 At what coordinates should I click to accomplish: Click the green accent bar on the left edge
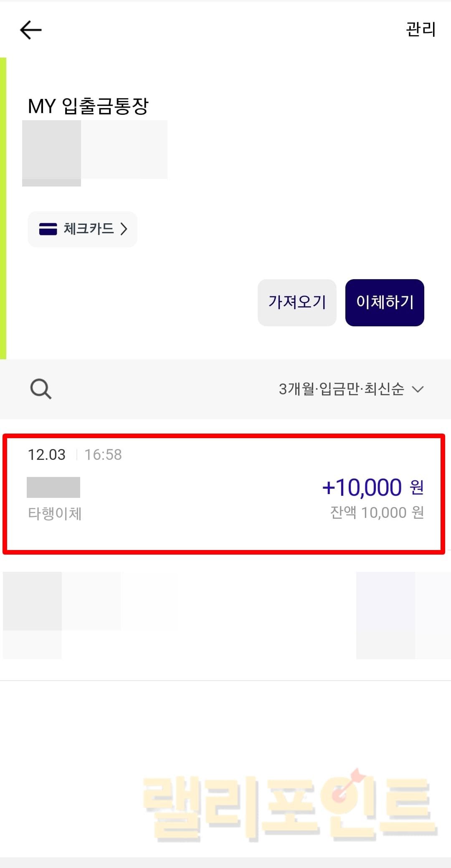click(3, 208)
